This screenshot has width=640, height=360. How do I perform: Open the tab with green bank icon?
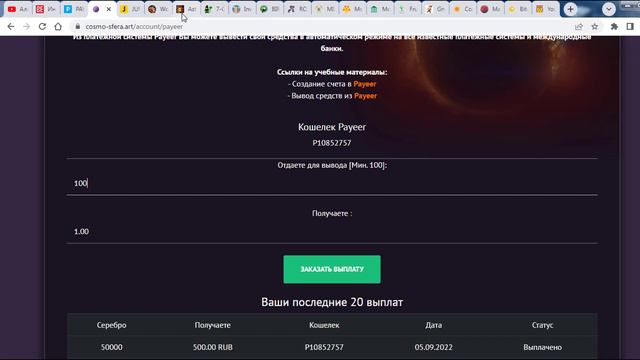point(380,9)
